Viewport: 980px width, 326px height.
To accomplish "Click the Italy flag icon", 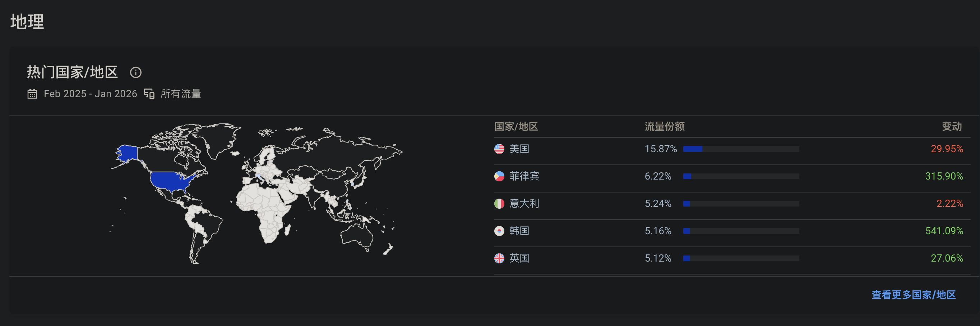I will 499,204.
